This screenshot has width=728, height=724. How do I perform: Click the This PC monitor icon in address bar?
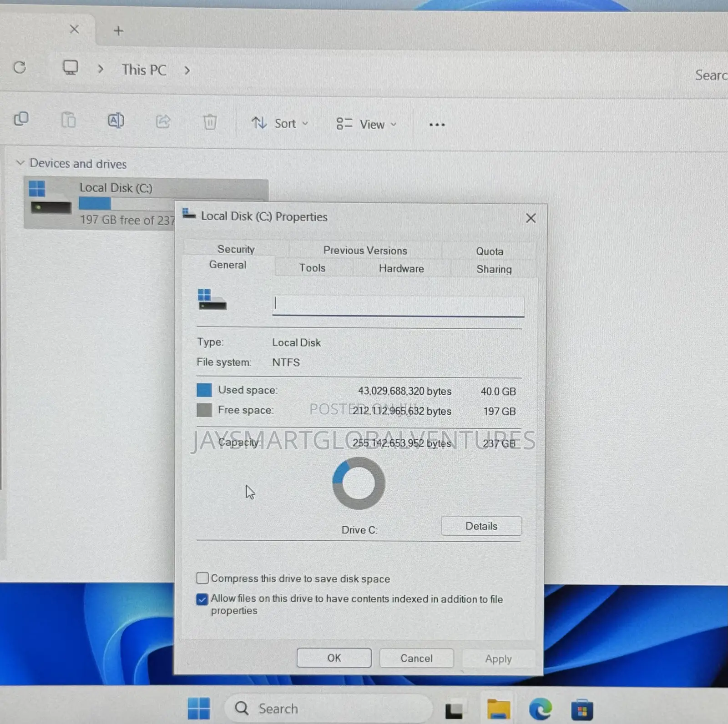pyautogui.click(x=70, y=68)
